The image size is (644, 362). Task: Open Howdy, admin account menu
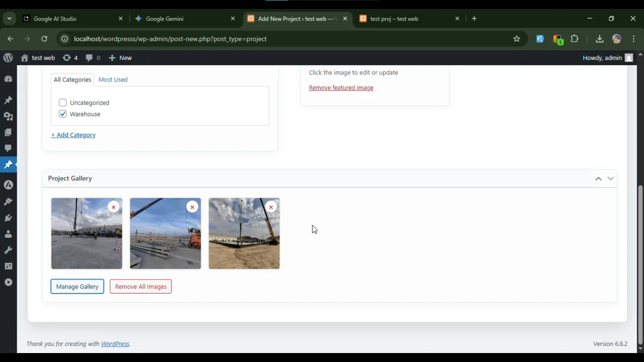(x=608, y=58)
